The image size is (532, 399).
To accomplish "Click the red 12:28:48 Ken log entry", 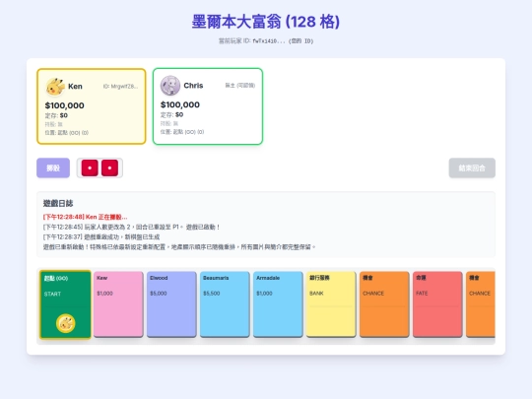I will 85,217.
